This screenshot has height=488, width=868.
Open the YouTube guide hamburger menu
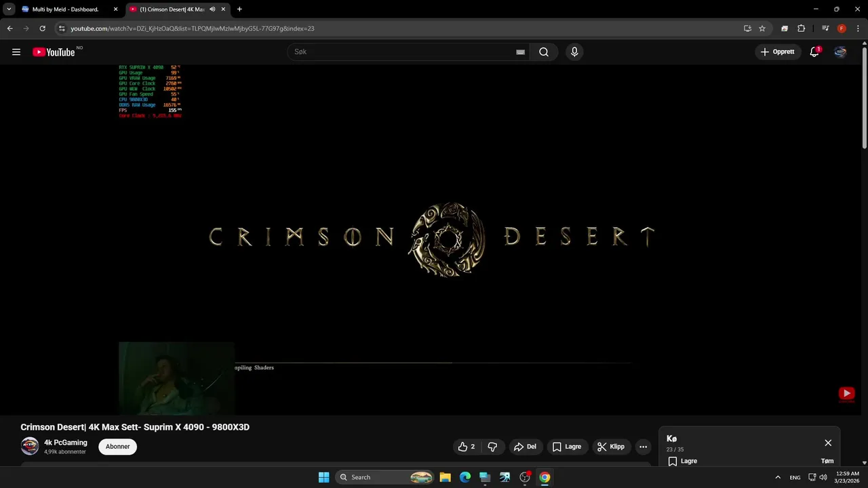click(16, 52)
